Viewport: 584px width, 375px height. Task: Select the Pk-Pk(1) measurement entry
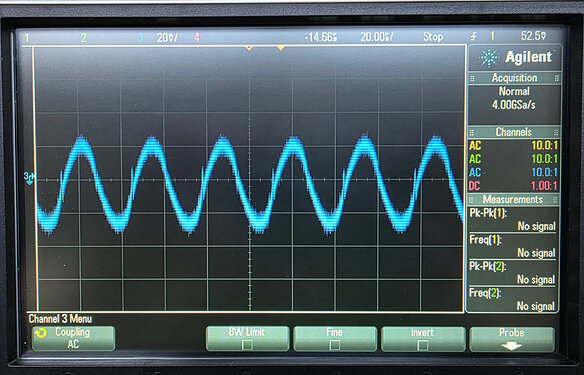512,220
